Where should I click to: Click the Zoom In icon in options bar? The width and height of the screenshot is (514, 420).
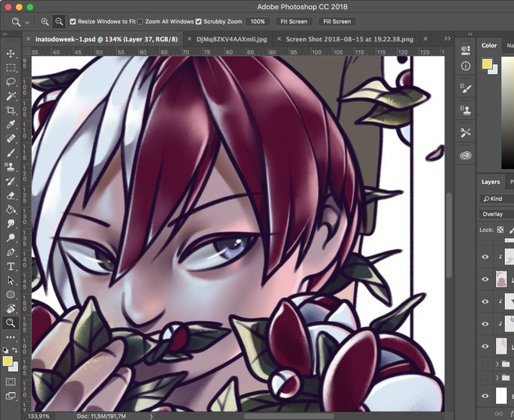click(x=45, y=22)
